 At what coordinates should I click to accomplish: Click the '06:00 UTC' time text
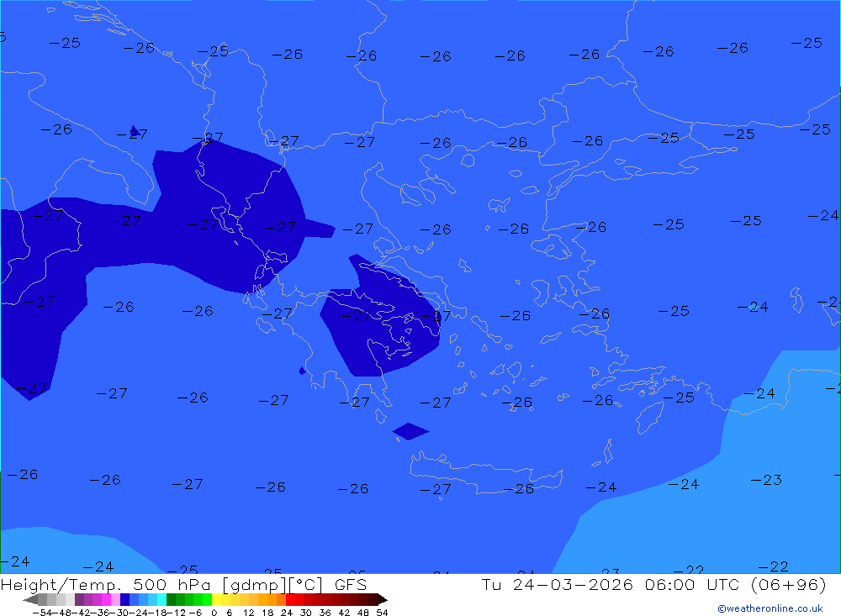[x=692, y=584]
